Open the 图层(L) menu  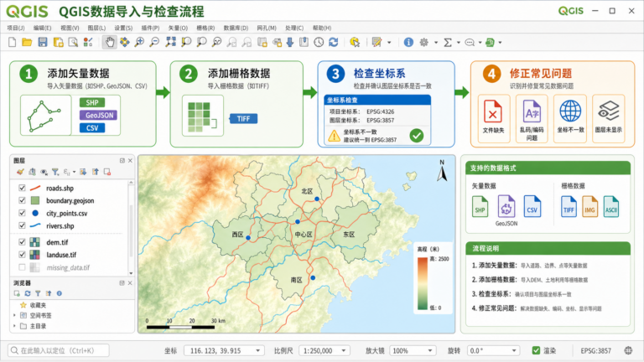[x=96, y=28]
